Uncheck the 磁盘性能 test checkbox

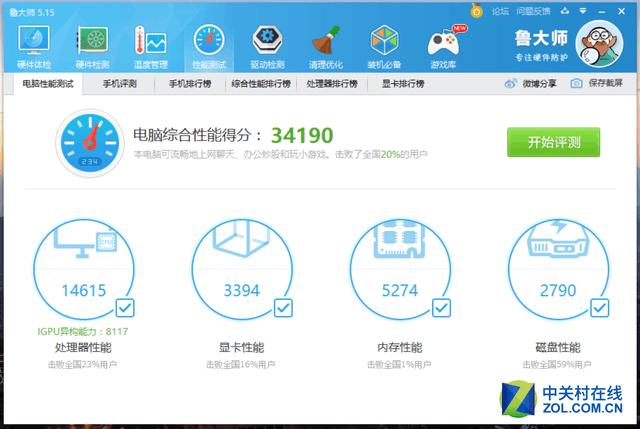pyautogui.click(x=600, y=308)
